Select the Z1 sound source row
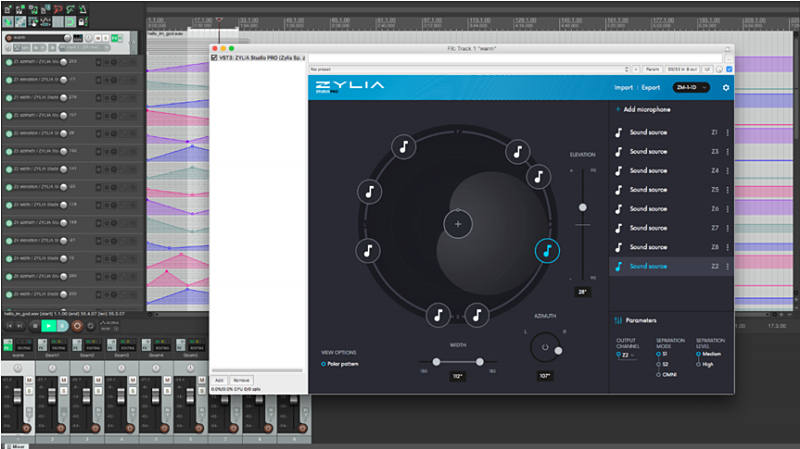The height and width of the screenshot is (449, 800). pos(671,132)
